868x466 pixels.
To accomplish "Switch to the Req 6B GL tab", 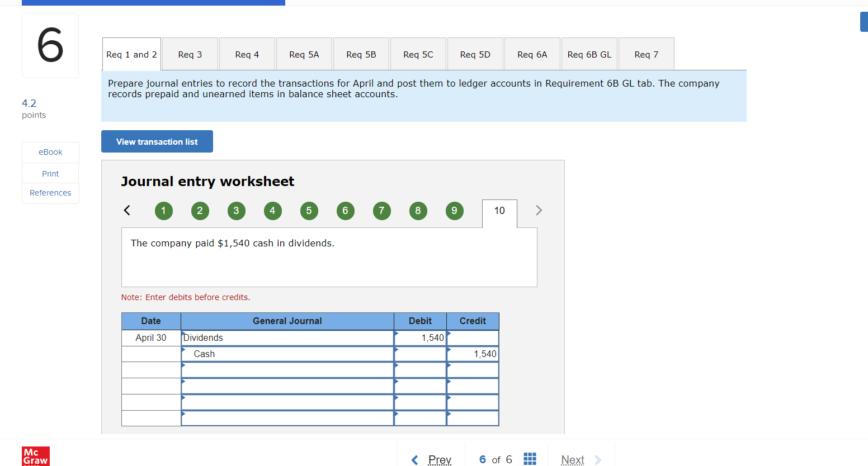I will [x=589, y=54].
